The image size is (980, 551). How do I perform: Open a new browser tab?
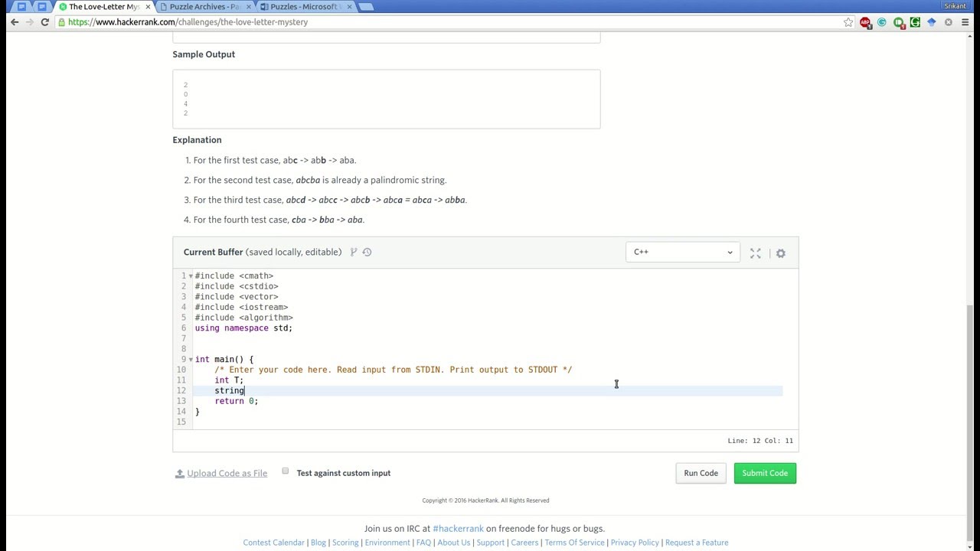pos(366,7)
